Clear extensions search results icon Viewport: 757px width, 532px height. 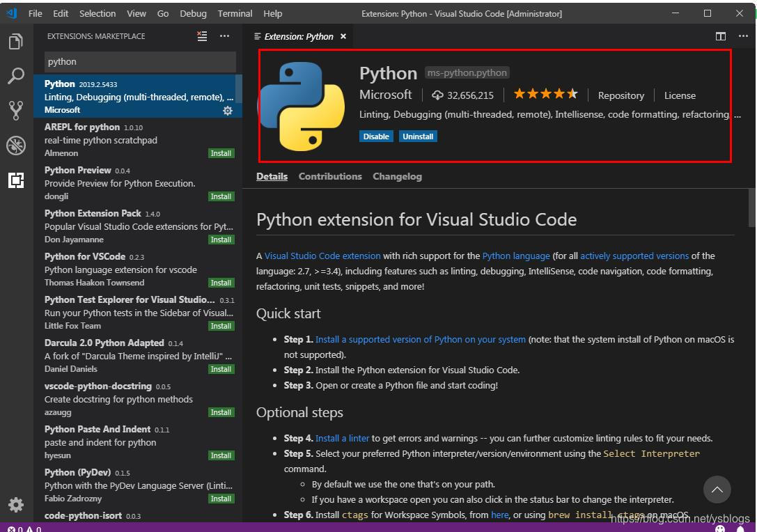(x=202, y=36)
